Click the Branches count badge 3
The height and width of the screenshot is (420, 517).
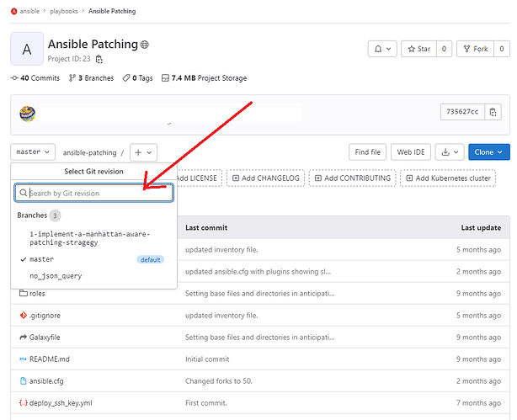click(x=55, y=215)
